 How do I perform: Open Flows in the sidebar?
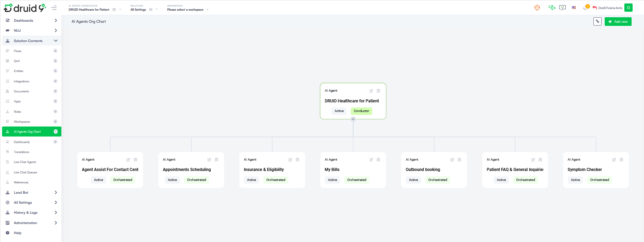(18, 51)
